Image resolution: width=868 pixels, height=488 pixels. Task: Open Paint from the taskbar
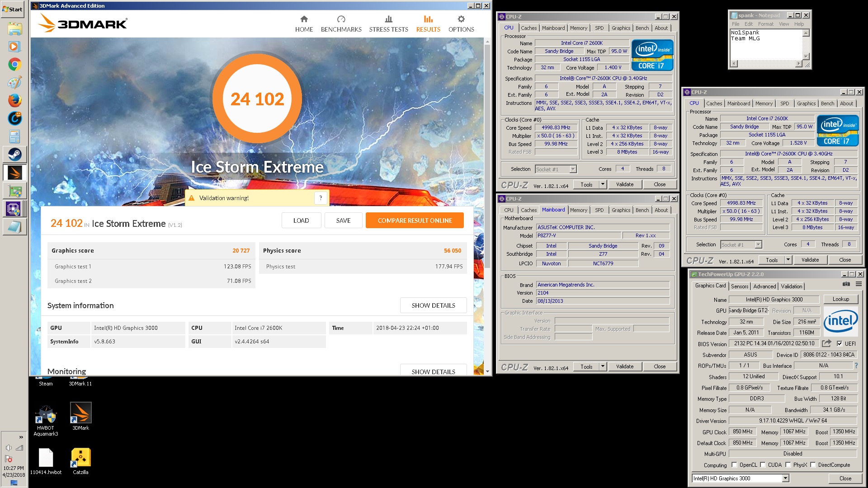[x=14, y=83]
